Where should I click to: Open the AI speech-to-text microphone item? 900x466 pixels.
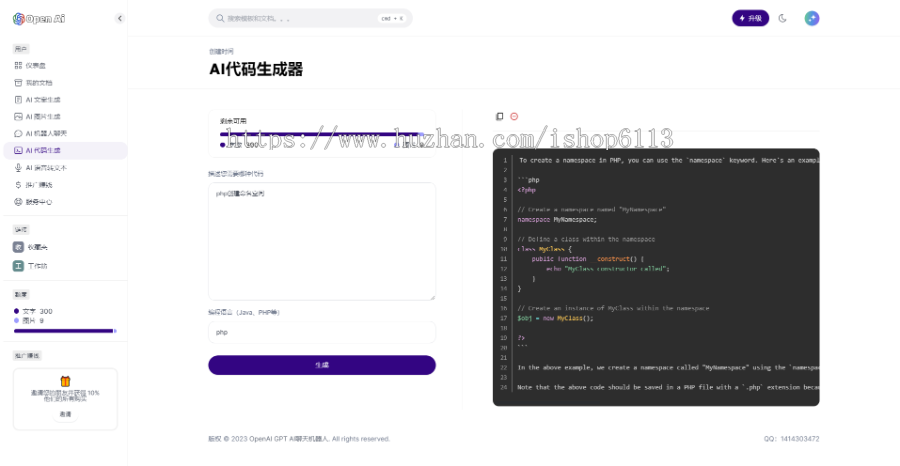(x=65, y=168)
